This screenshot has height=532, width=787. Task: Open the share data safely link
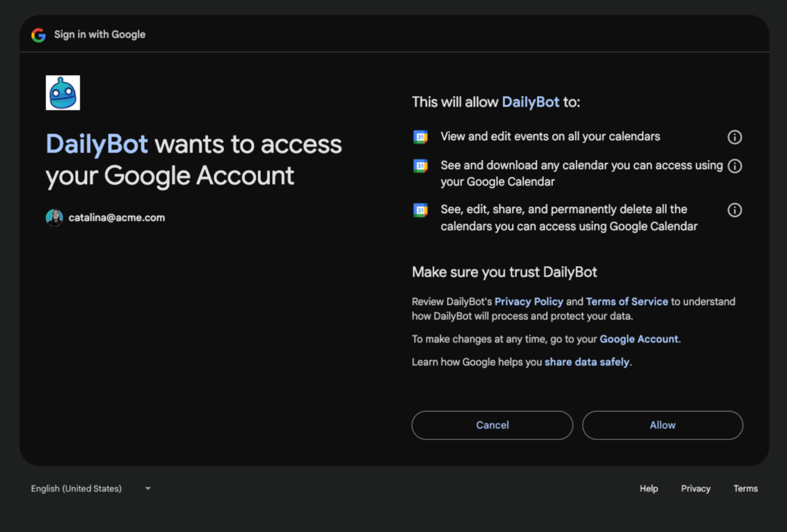[587, 362]
